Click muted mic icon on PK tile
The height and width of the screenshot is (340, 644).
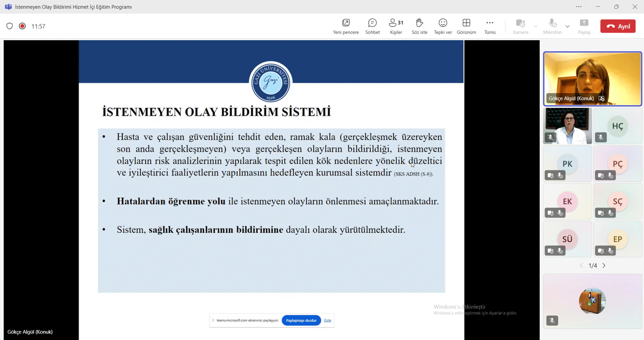[x=560, y=176]
